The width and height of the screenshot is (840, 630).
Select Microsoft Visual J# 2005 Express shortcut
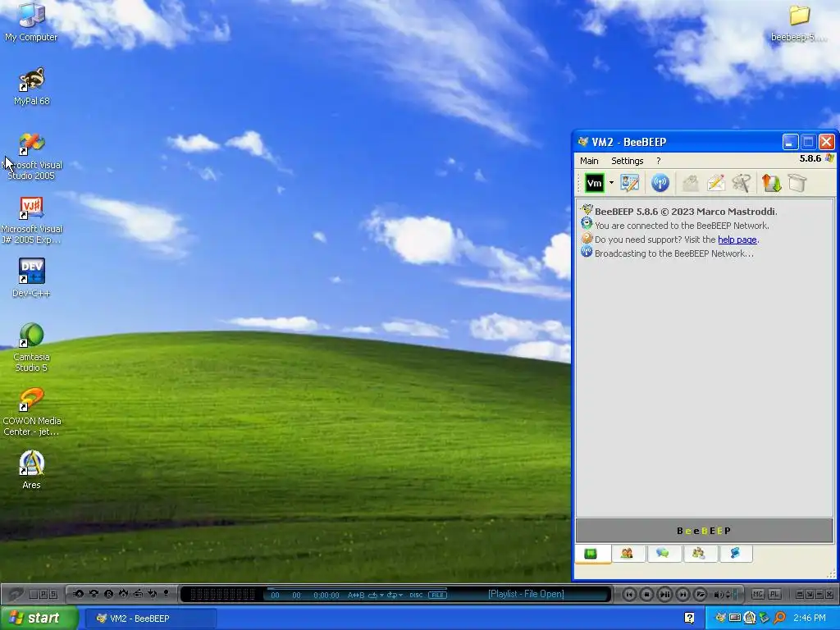[x=32, y=220]
